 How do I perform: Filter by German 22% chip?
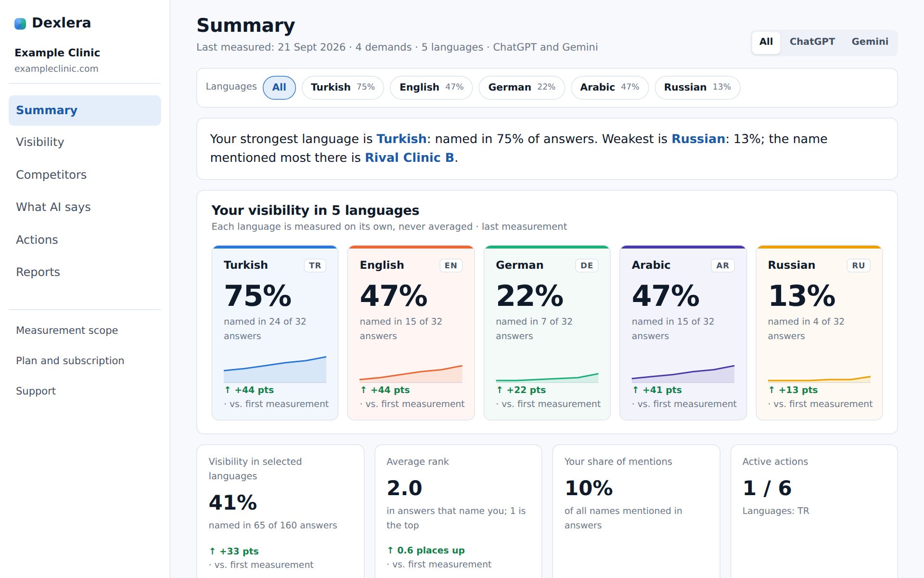click(x=522, y=88)
